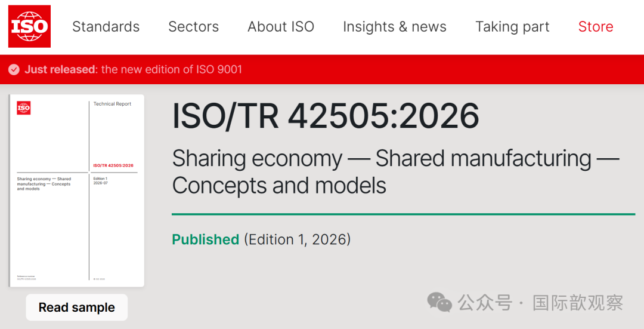
Task: Open the Taking part menu
Action: coord(512,27)
